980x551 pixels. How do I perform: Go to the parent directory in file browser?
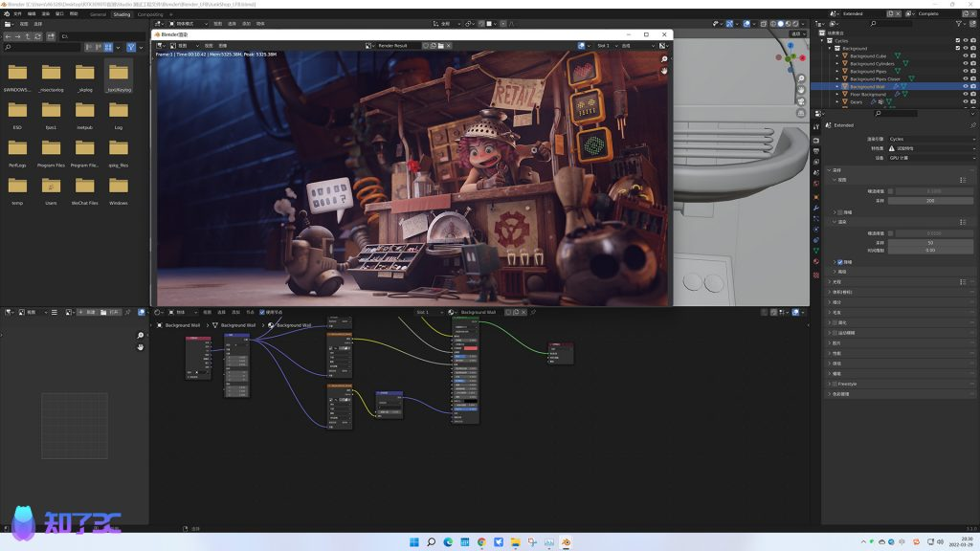[x=28, y=36]
